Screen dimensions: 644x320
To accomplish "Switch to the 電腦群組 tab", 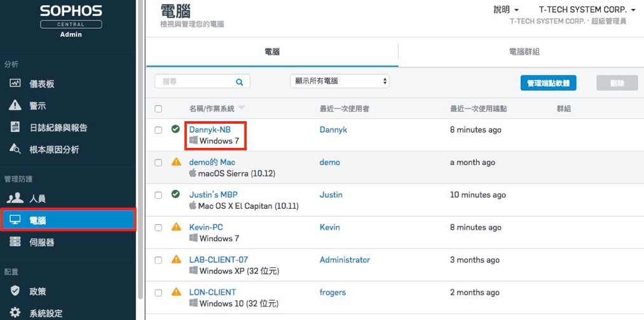I will (x=524, y=51).
